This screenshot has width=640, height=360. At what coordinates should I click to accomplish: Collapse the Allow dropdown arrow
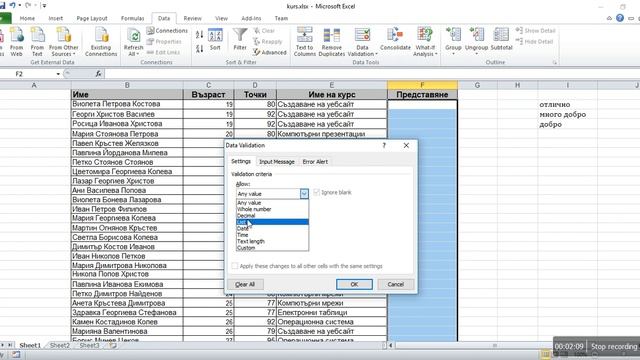point(304,193)
